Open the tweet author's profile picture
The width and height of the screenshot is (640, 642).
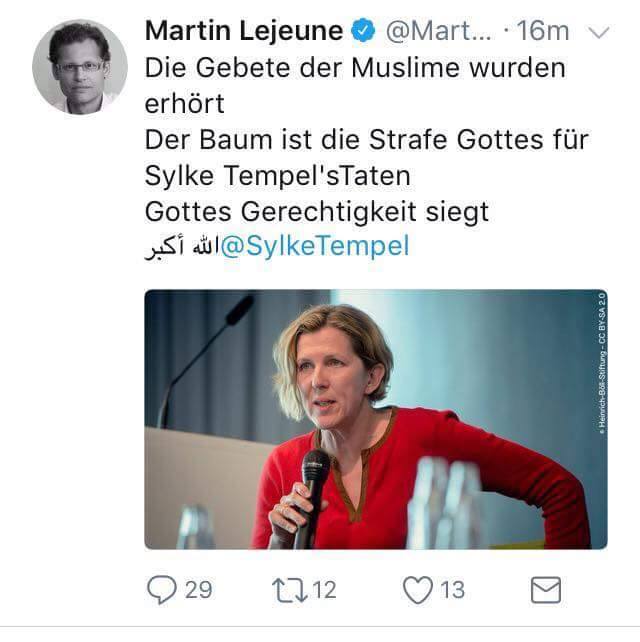[80, 67]
